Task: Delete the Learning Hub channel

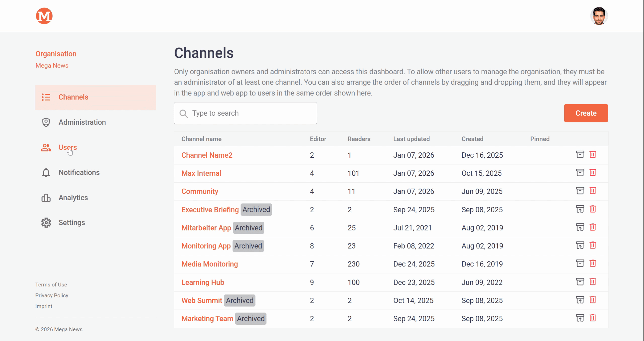Action: click(x=592, y=282)
